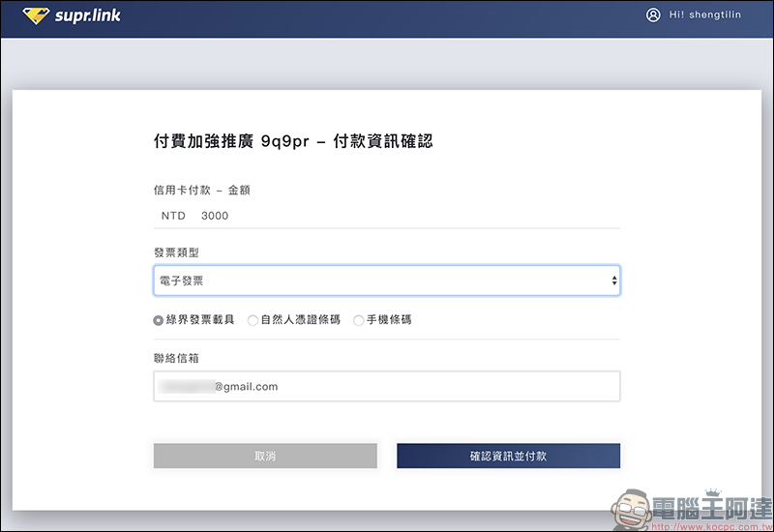Click the 聯絡信箱 field label
Screen dimensions: 774x532
tap(177, 358)
